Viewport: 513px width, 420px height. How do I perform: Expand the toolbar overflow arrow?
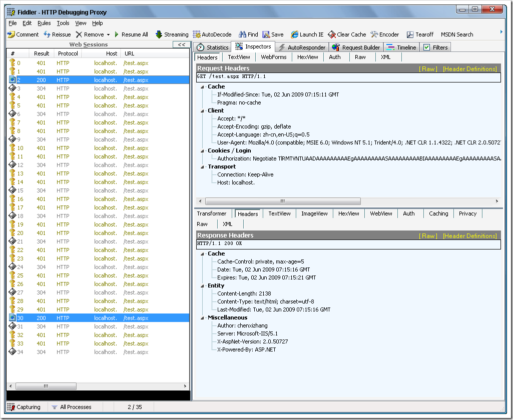(501, 31)
